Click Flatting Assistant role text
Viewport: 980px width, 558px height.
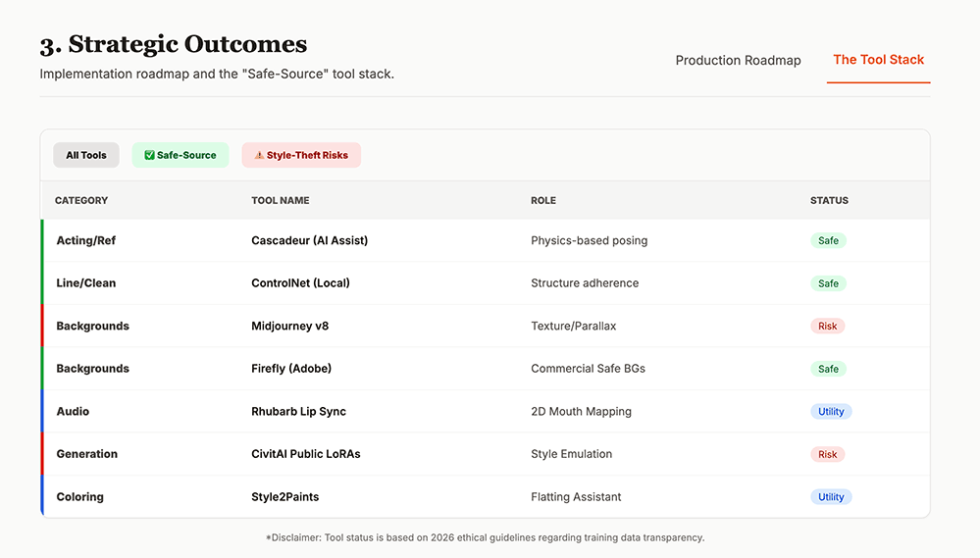[576, 497]
